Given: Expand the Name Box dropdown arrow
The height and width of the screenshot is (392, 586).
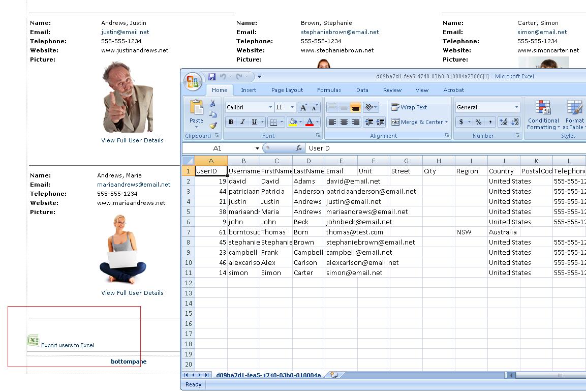Looking at the screenshot, I should 257,148.
